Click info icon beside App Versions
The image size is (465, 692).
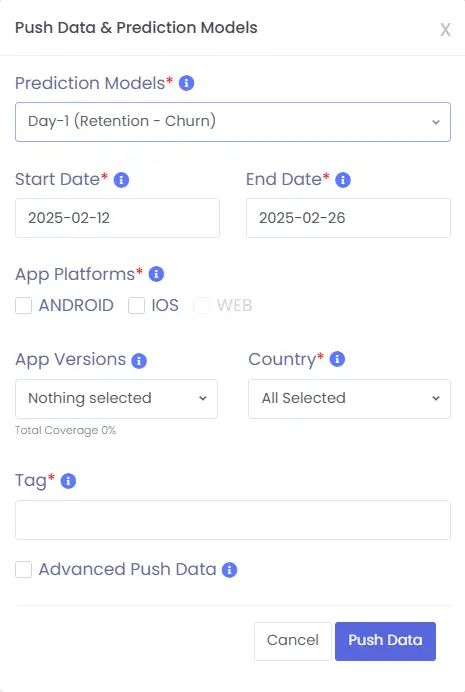coord(139,361)
